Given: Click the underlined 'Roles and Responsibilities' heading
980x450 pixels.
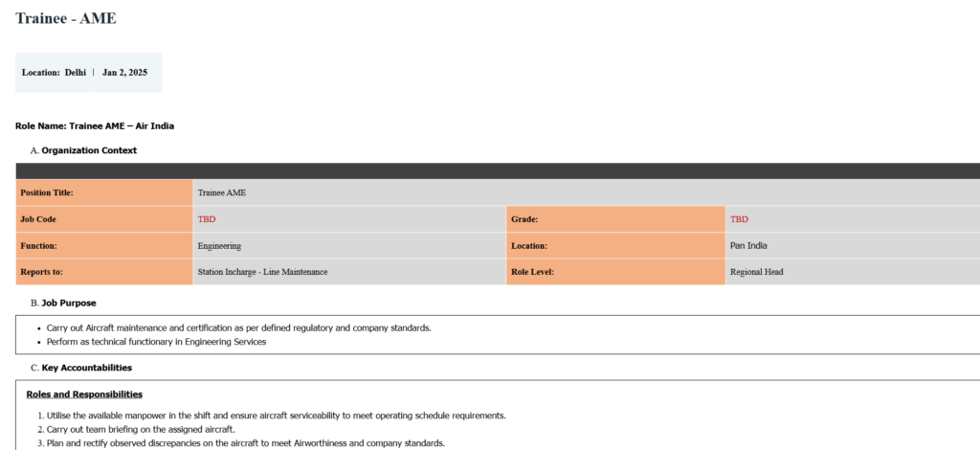Looking at the screenshot, I should [x=84, y=394].
